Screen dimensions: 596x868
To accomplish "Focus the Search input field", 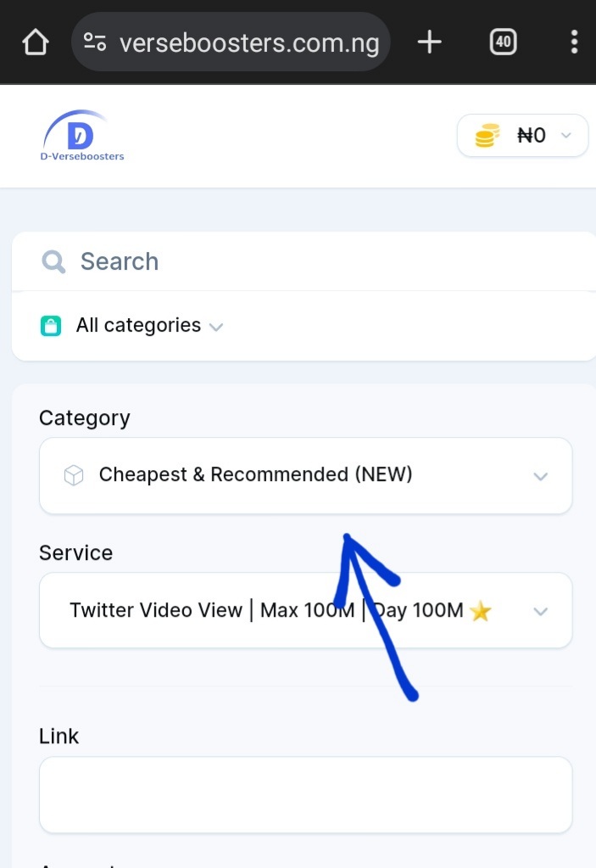I will pos(304,261).
